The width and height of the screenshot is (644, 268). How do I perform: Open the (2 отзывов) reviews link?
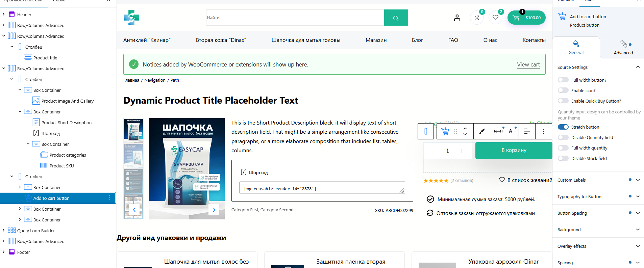[462, 181]
